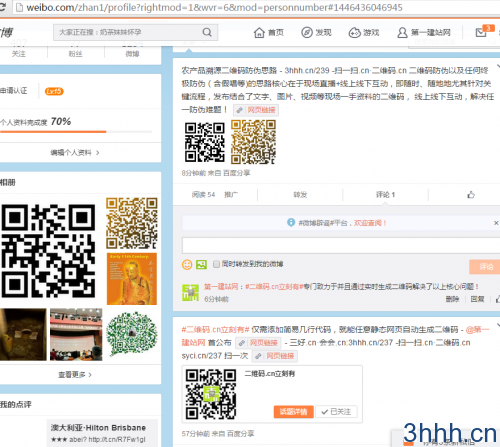Image resolution: width=500 pixels, height=447 pixels.
Task: Click 推广 promote on first post
Action: (x=231, y=195)
